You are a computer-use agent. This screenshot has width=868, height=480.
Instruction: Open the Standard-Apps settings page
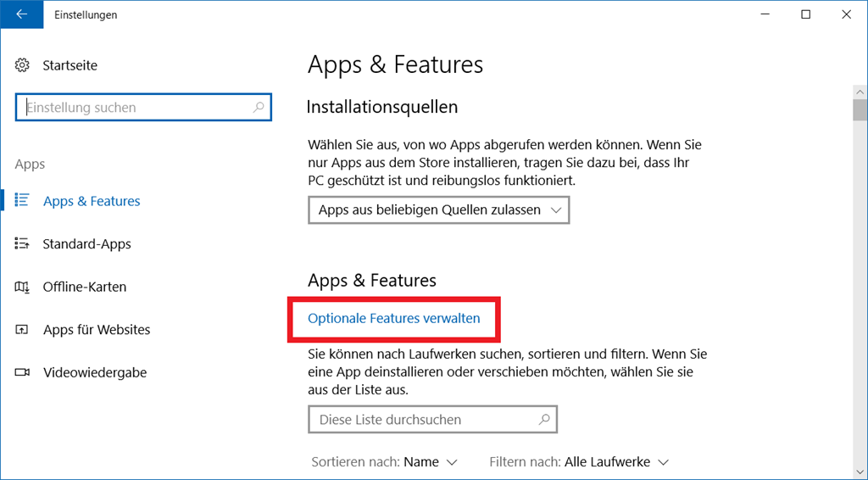coord(86,244)
